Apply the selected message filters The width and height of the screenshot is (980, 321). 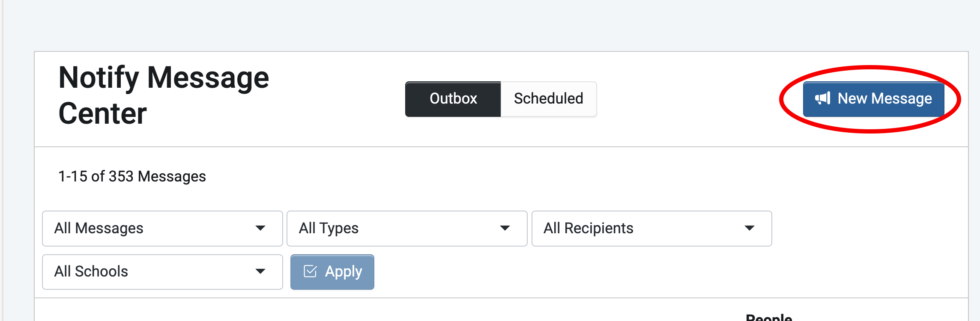(332, 272)
